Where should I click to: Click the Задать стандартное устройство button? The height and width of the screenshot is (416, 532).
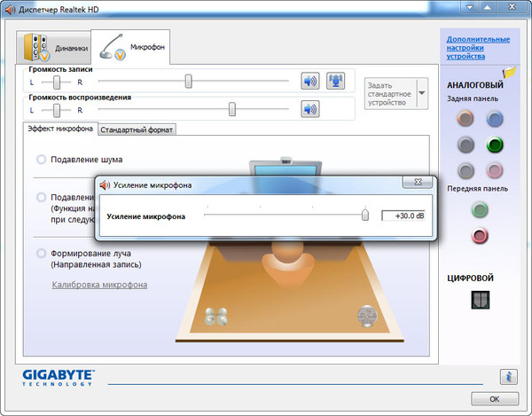click(390, 94)
